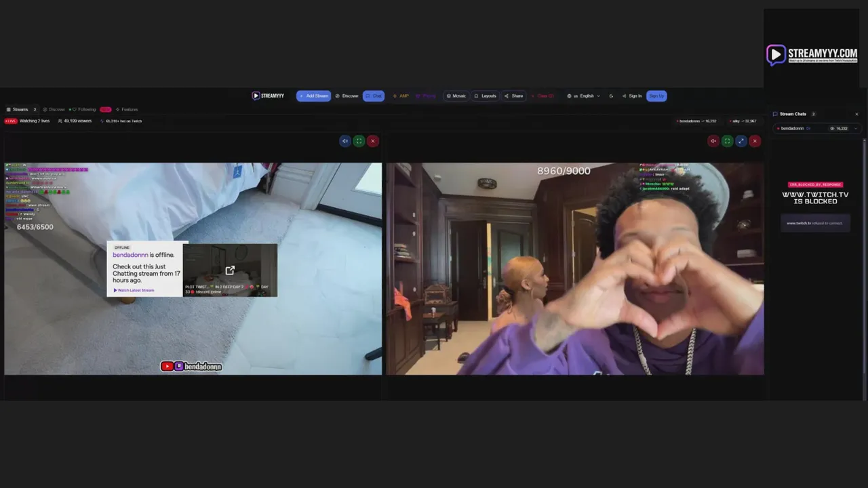Click the live on Twitch stat
The height and width of the screenshot is (488, 868).
121,121
